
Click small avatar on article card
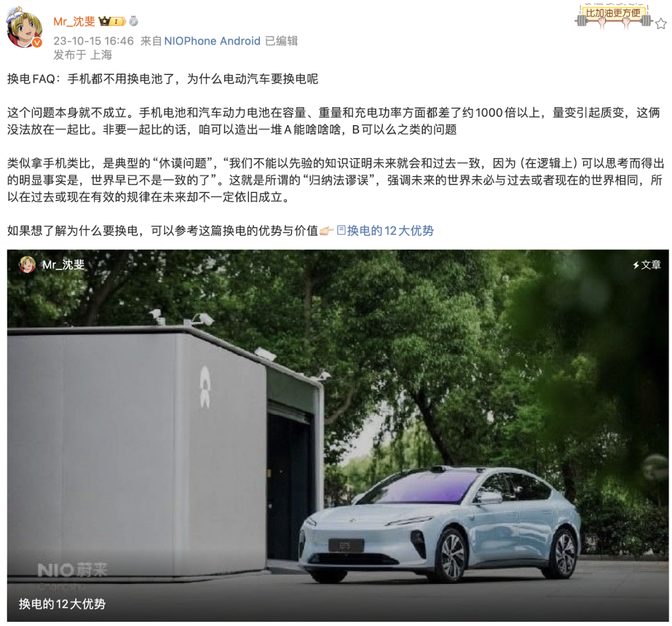(x=27, y=264)
